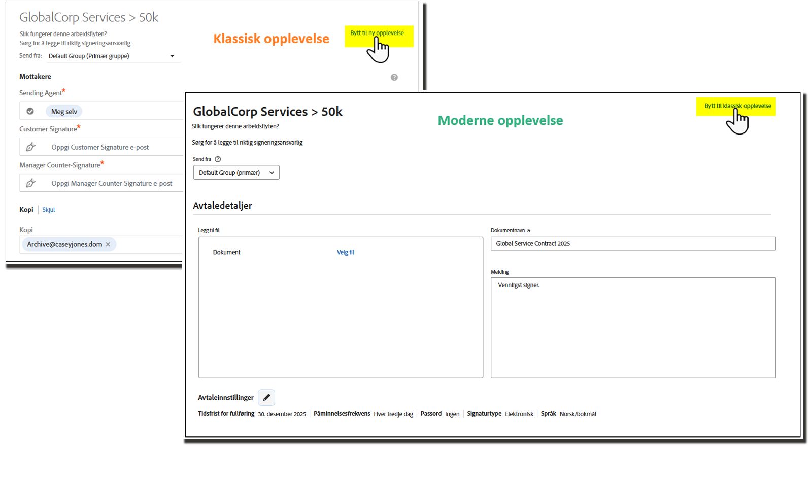
Task: Click the Hver tredje dag reminder value
Action: point(393,414)
